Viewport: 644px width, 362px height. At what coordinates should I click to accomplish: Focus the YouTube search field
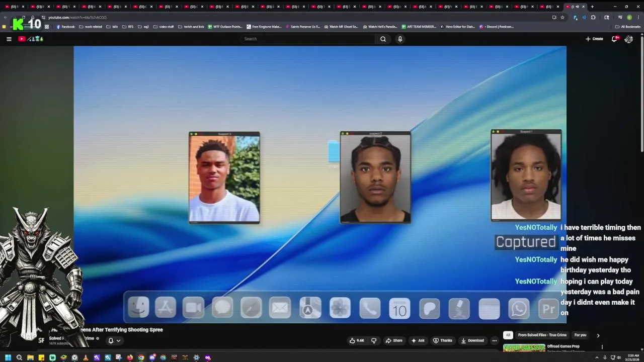tap(308, 39)
